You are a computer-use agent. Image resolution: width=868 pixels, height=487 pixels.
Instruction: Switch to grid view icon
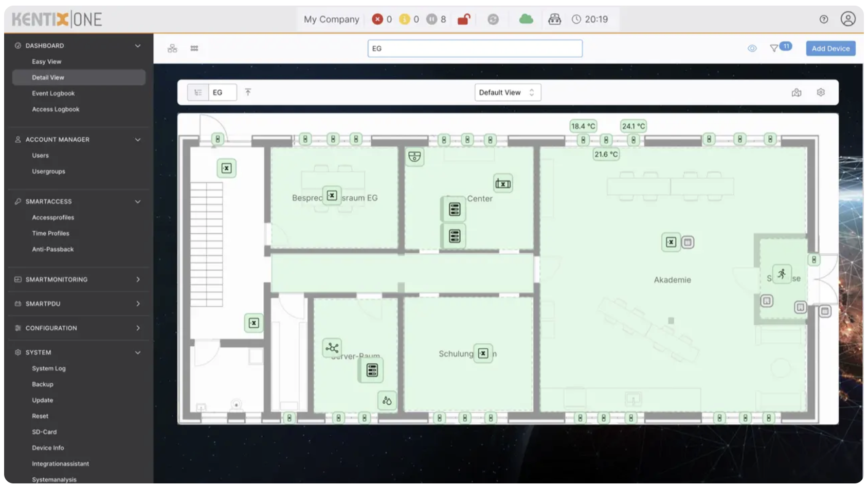(194, 48)
